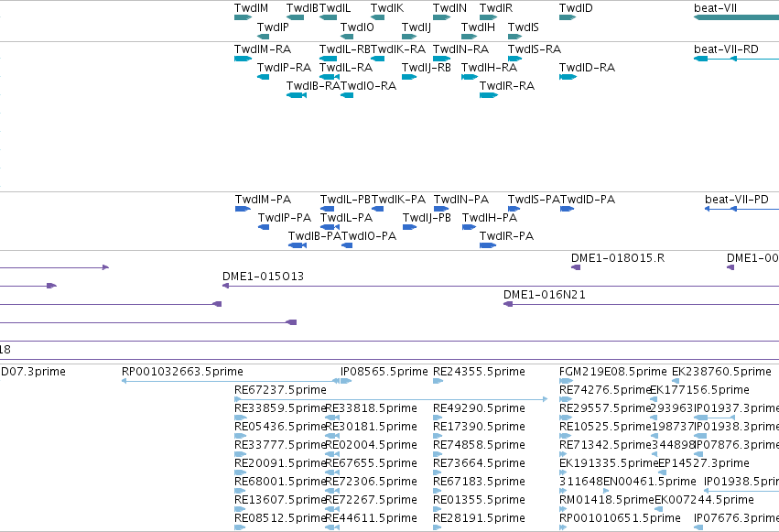The width and height of the screenshot is (779, 532).
Task: Select the TwdlN-PA protein label
Action: click(x=461, y=200)
